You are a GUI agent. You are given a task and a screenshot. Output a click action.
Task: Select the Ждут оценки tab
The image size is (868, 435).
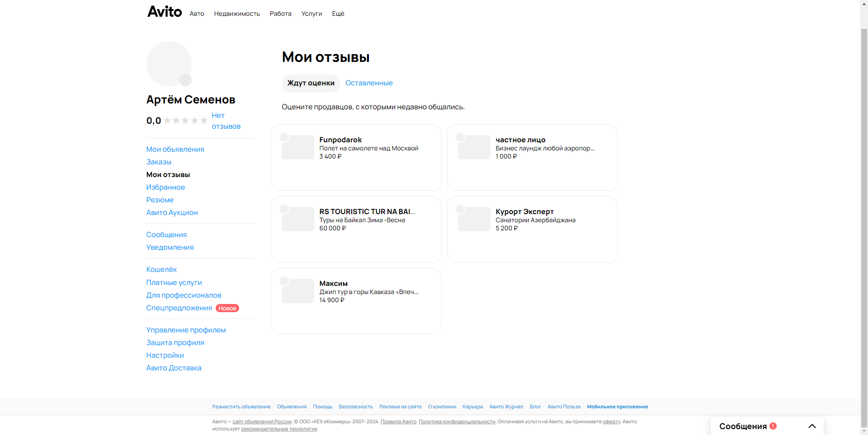[311, 83]
